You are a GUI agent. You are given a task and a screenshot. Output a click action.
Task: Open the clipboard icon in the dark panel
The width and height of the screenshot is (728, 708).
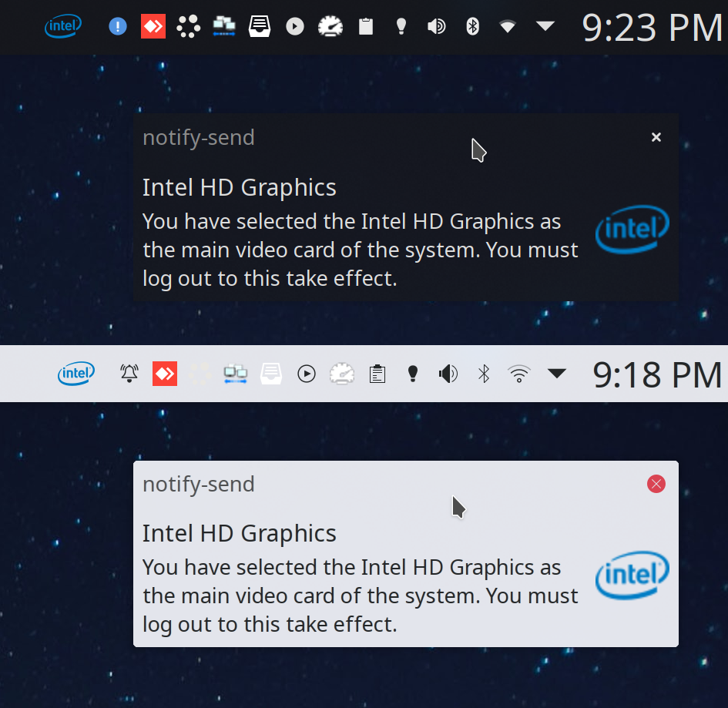point(366,26)
